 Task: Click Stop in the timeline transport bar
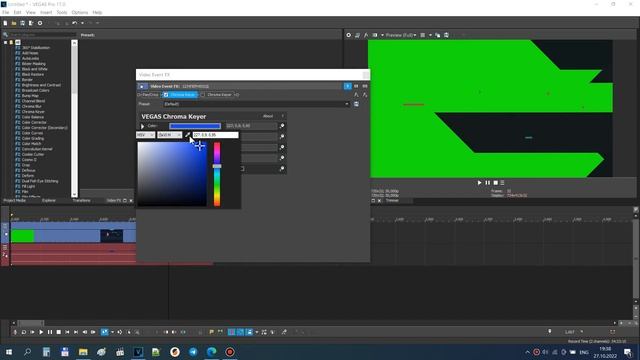pos(58,332)
